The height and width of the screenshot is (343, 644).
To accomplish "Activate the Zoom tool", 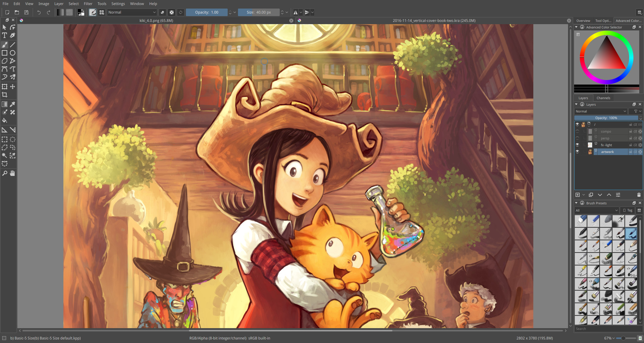I will (5, 173).
